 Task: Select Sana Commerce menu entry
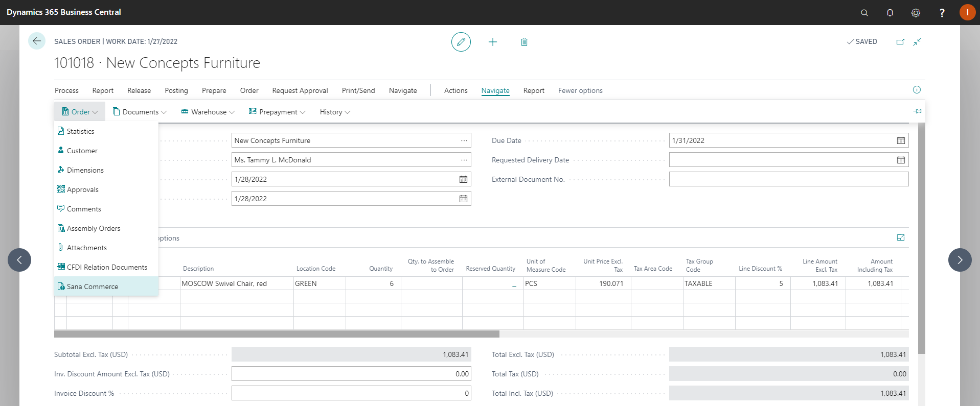click(106, 286)
